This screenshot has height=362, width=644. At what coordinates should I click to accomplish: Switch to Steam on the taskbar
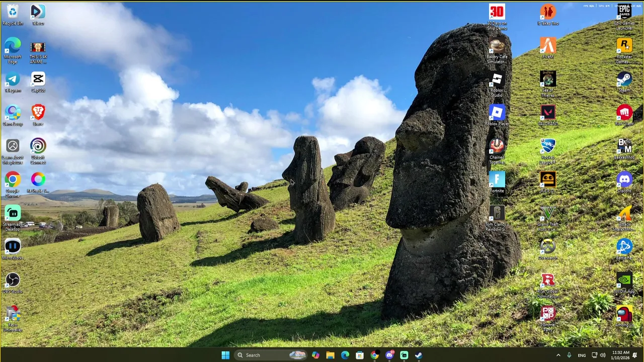pos(419,355)
